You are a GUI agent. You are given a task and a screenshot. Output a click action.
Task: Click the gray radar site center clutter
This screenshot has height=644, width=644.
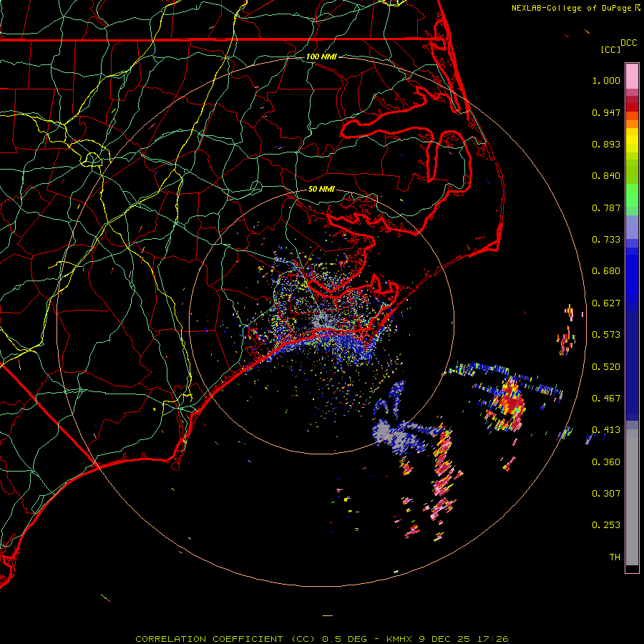pyautogui.click(x=321, y=321)
